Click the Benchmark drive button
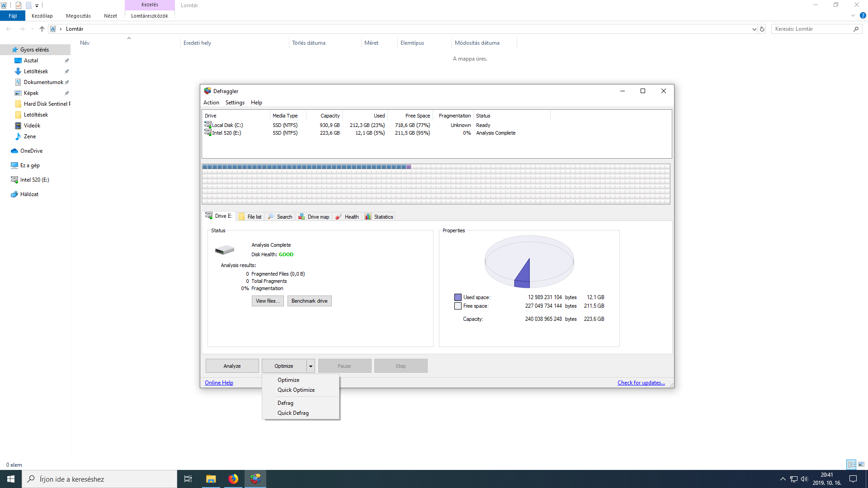The image size is (868, 488). tap(309, 301)
